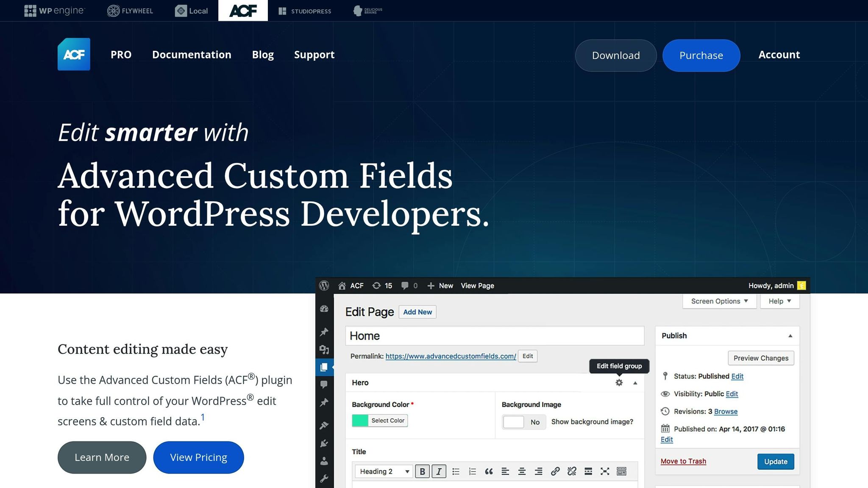Click the Edit field group gear icon
The height and width of the screenshot is (488, 868).
(619, 383)
